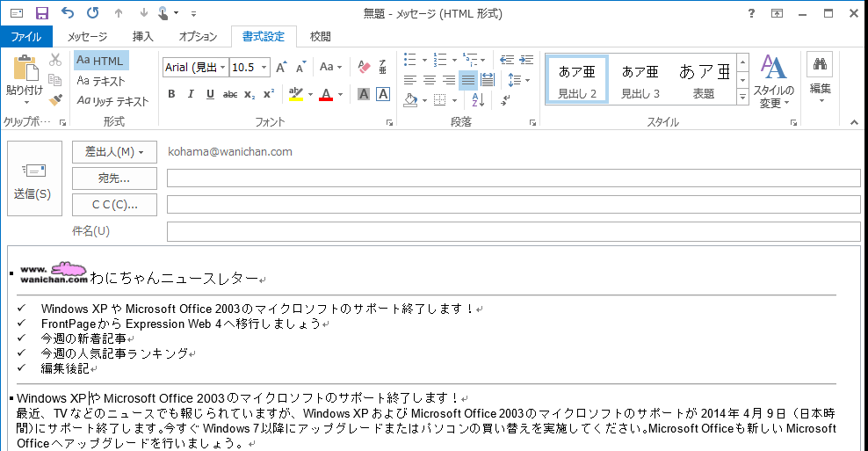Apply the 見出し 2 style
Viewport: 868px width, 451px height.
pyautogui.click(x=577, y=81)
